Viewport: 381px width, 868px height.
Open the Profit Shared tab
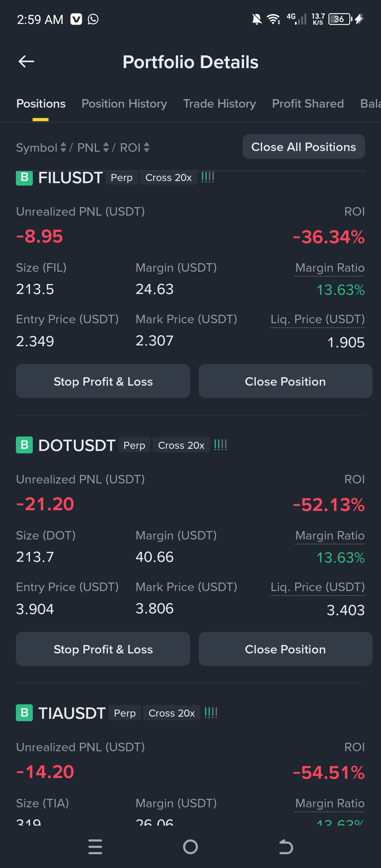pyautogui.click(x=308, y=104)
